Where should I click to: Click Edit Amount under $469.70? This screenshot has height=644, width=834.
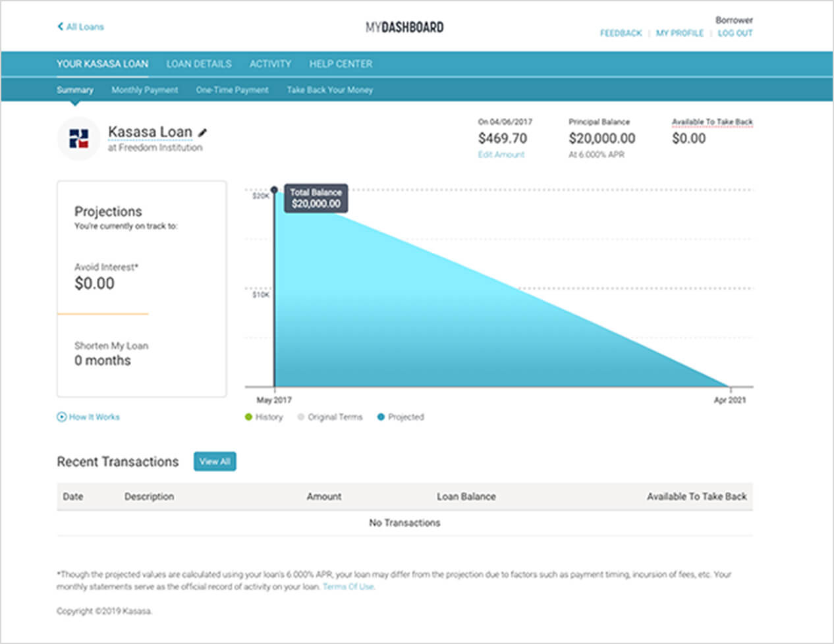tap(501, 155)
